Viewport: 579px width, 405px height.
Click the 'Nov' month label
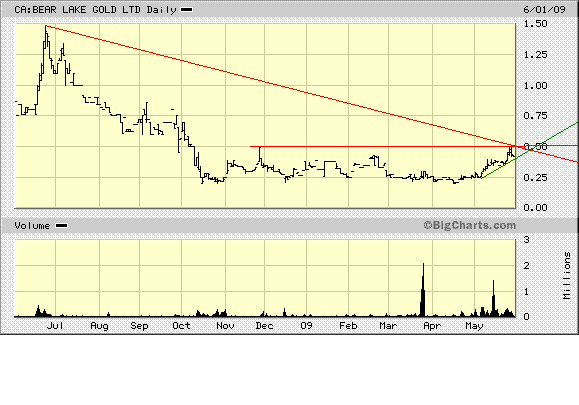click(225, 326)
